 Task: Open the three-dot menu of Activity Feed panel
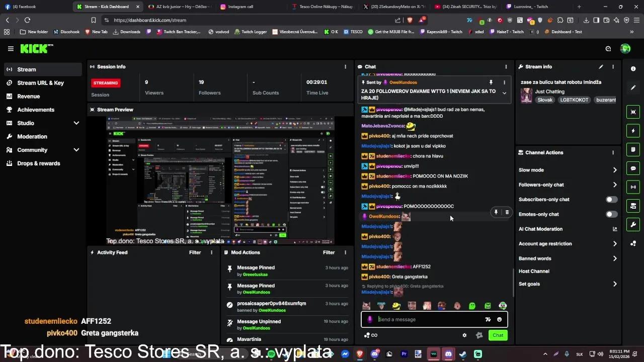pos(211,252)
